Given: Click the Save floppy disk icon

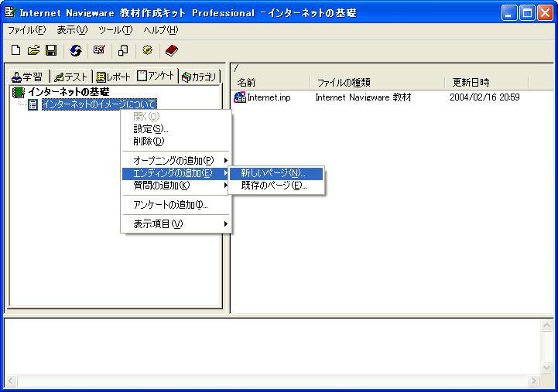Looking at the screenshot, I should (x=51, y=50).
